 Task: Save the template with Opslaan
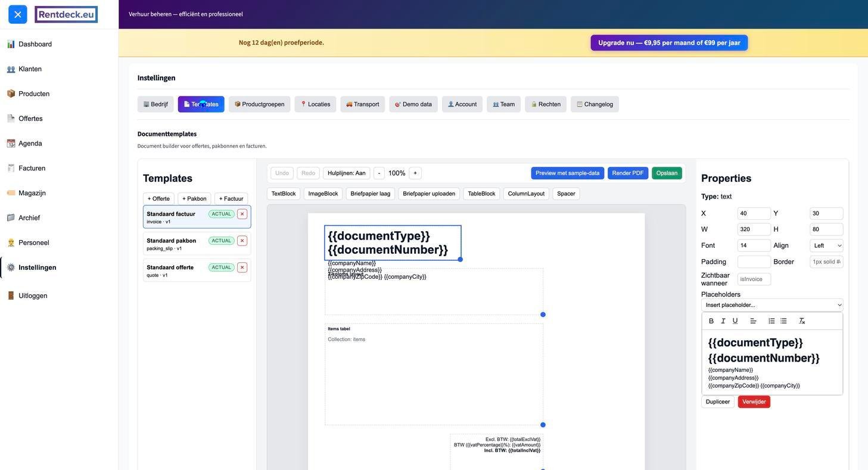pos(667,173)
